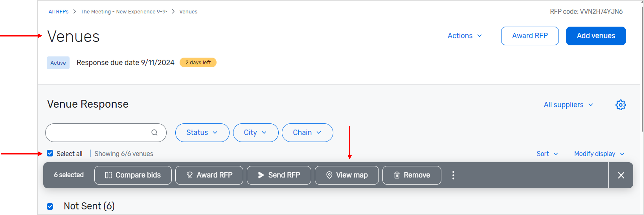Click the Remove trash icon
644x215 pixels.
pyautogui.click(x=396, y=175)
